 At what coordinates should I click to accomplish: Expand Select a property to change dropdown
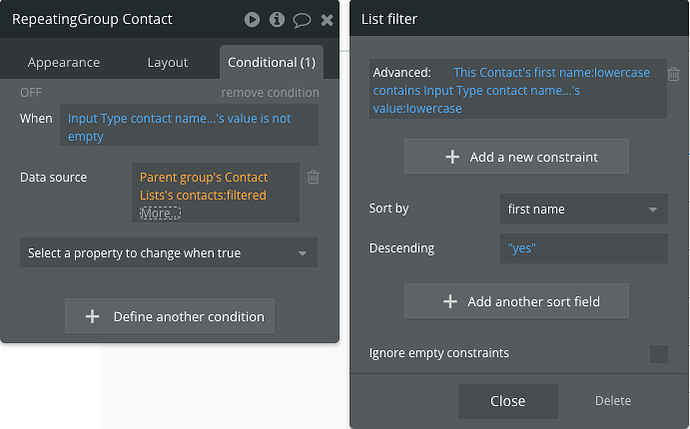pyautogui.click(x=168, y=253)
